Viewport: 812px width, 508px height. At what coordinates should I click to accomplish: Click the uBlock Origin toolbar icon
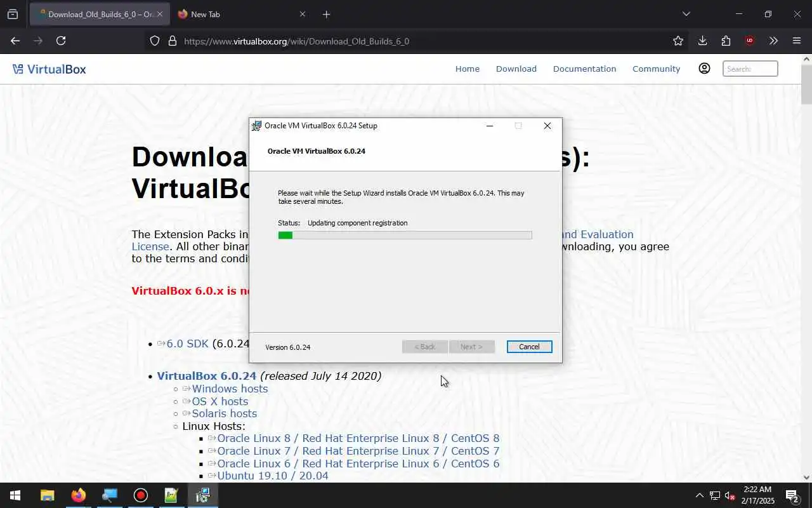tap(750, 41)
